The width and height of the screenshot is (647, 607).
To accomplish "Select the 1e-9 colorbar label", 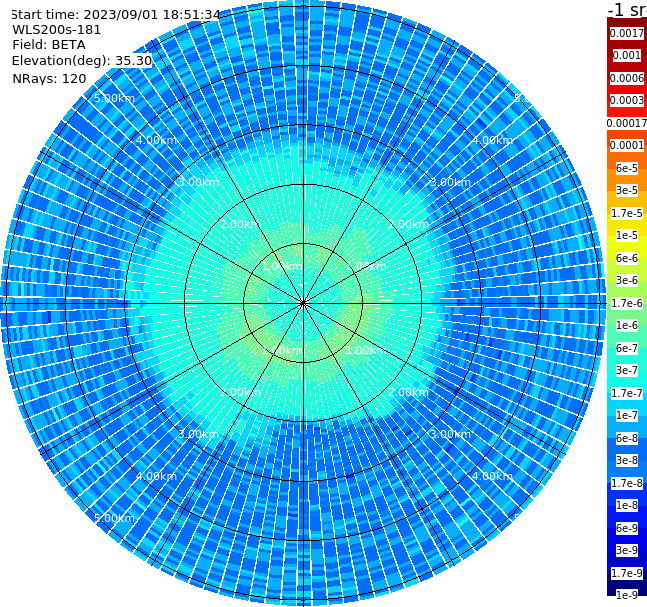I will [627, 595].
